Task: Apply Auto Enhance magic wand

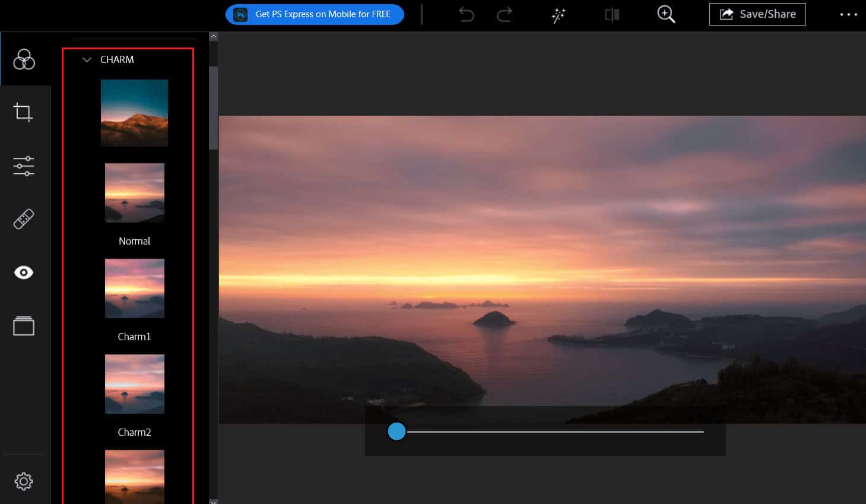Action: click(558, 15)
